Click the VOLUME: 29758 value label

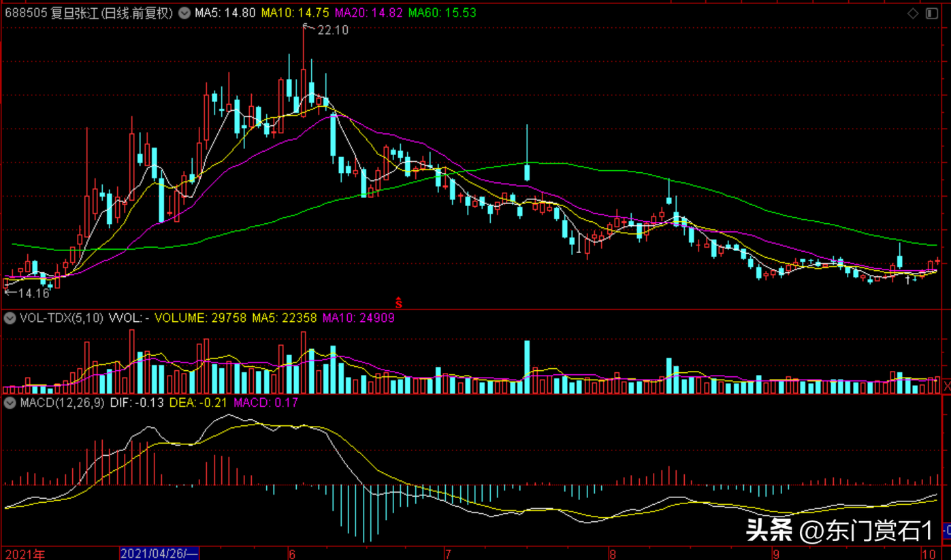tap(202, 318)
